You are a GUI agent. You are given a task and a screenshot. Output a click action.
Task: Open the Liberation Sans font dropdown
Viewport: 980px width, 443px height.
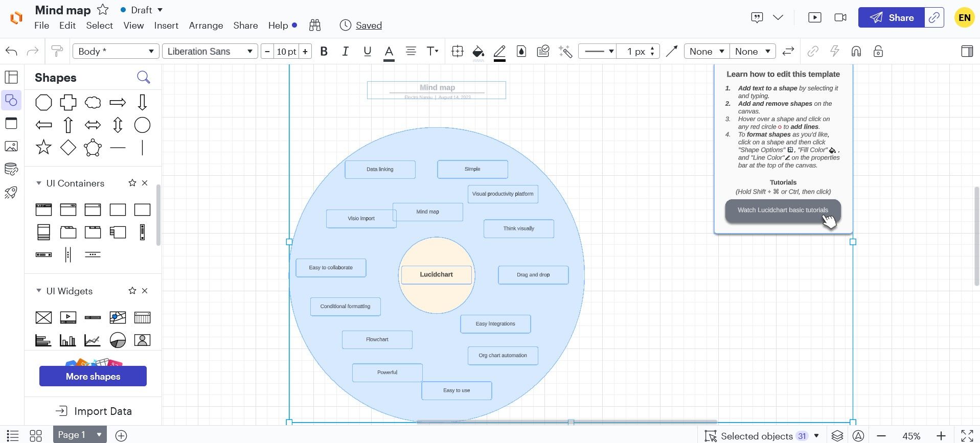tap(210, 52)
